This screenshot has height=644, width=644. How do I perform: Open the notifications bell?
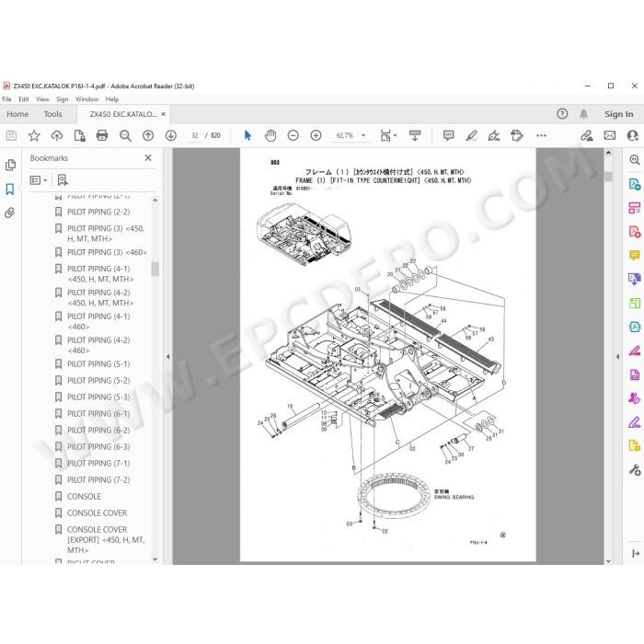(583, 114)
